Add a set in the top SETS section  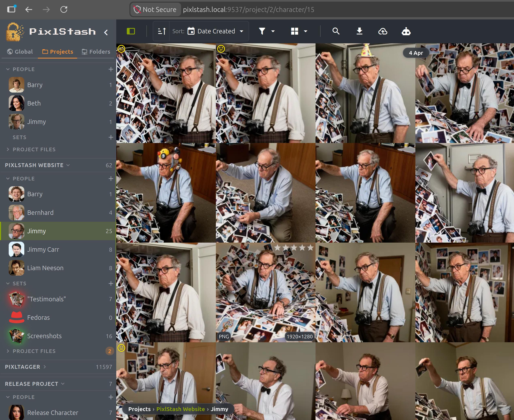point(111,137)
